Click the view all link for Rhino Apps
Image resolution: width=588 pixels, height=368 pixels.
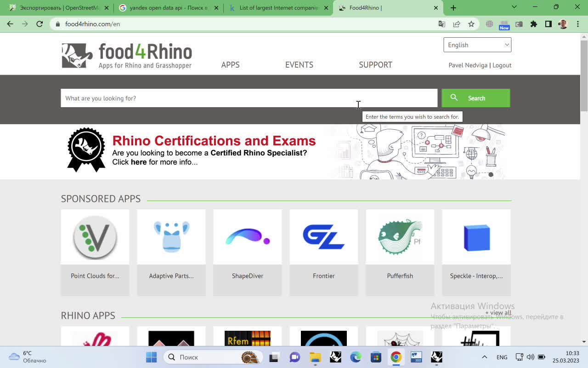tap(498, 313)
